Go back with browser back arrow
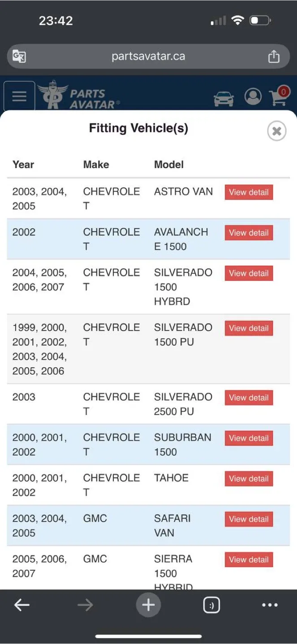297x644 pixels. (22, 605)
